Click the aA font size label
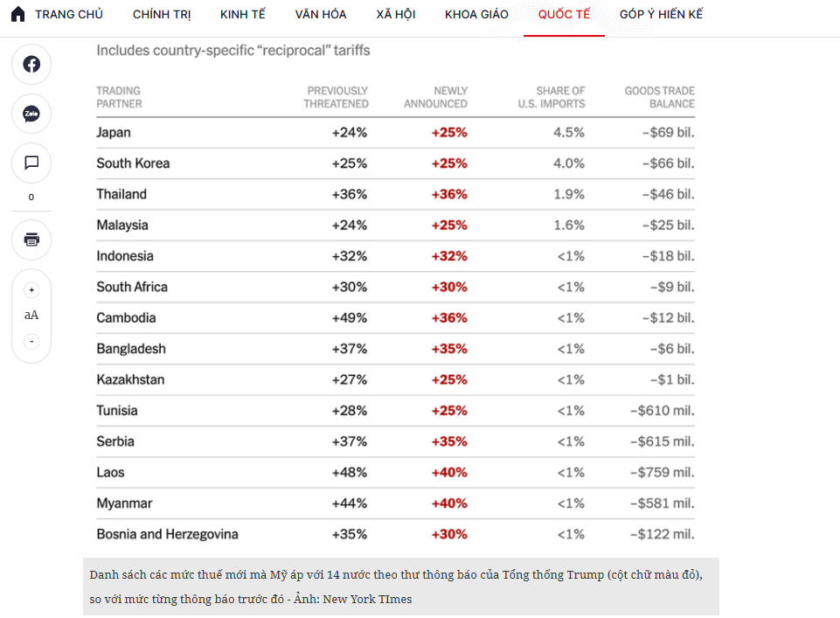The height and width of the screenshot is (618, 840). tap(31, 316)
